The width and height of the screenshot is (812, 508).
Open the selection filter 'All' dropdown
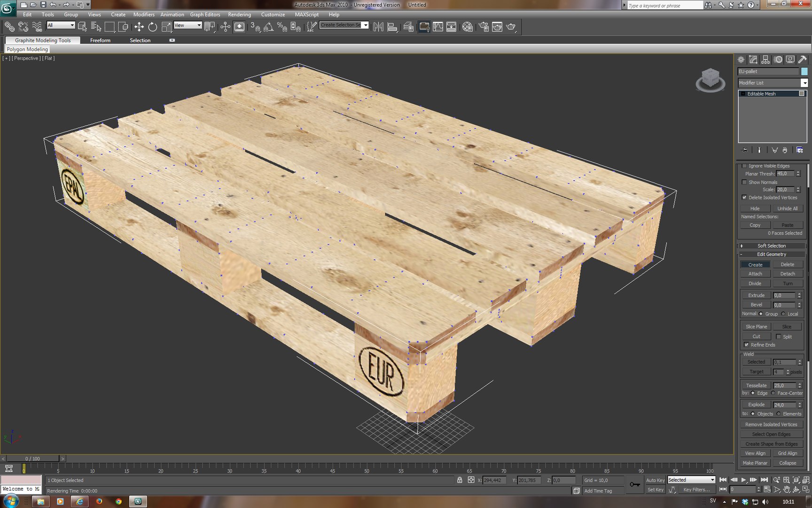61,25
